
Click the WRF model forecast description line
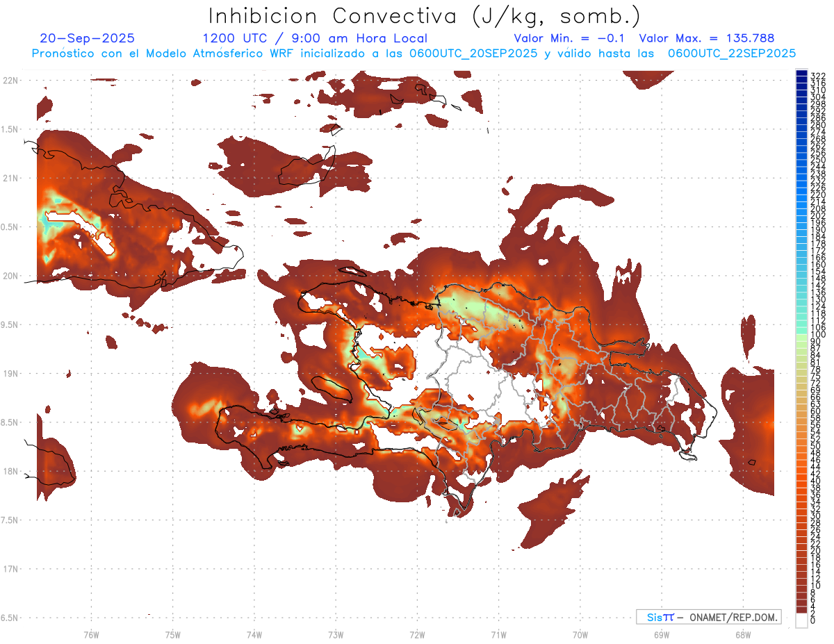pyautogui.click(x=414, y=53)
